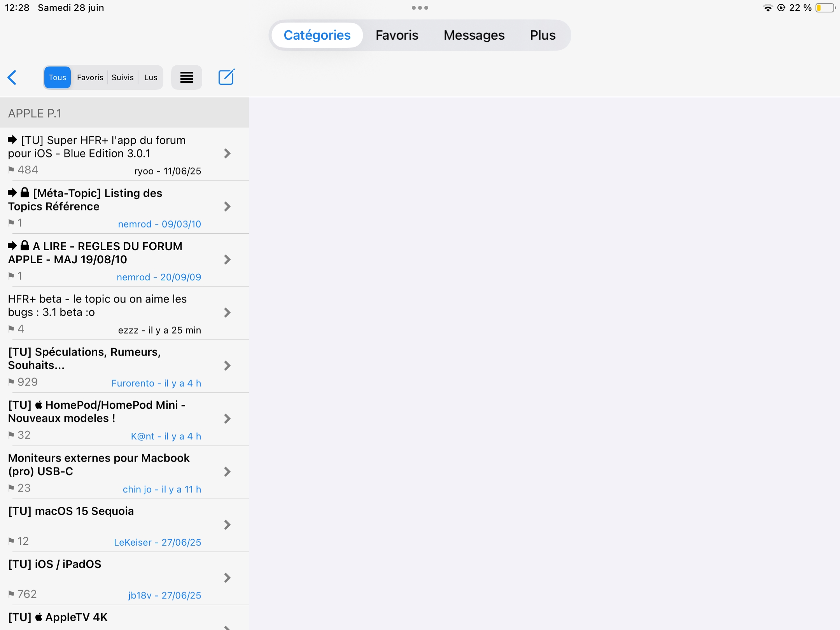This screenshot has width=840, height=630.
Task: Tap the three dots multitasking icon
Action: pos(420,8)
